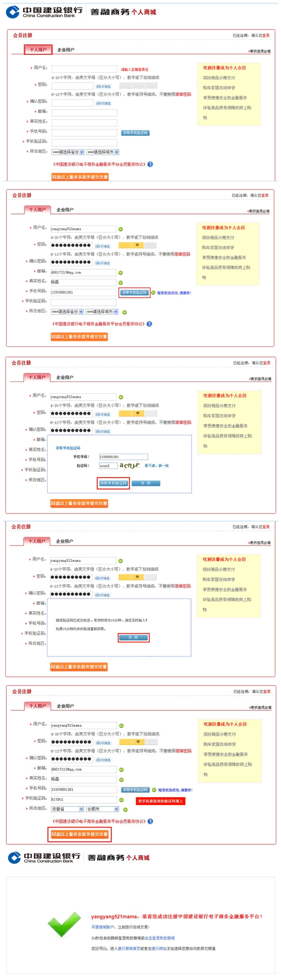
Task: Expand the 合肥市 city dropdown
Action: (x=103, y=809)
